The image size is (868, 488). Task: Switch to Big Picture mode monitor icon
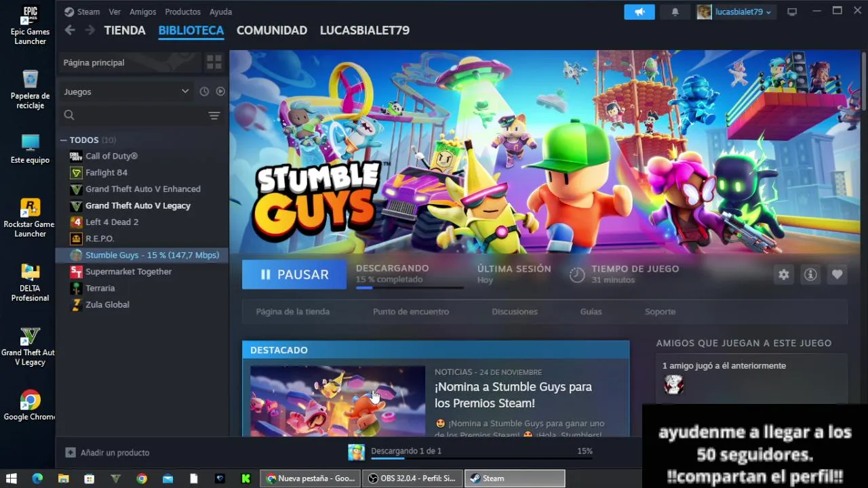click(x=791, y=12)
